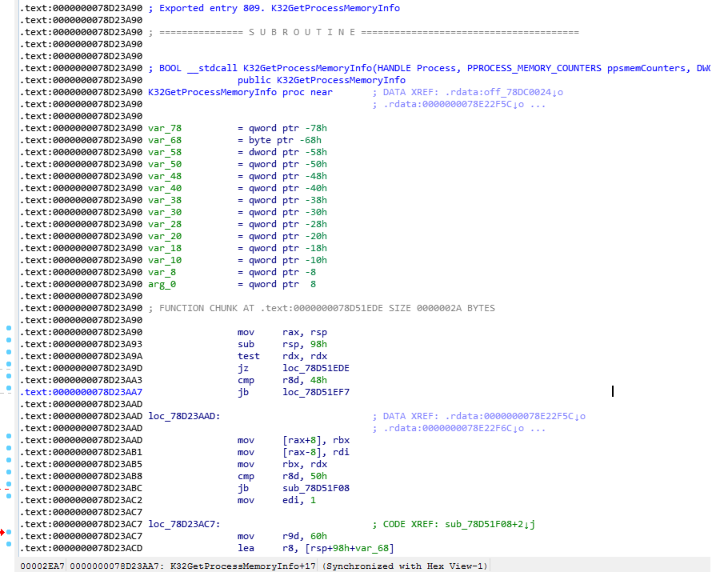Click the 'mov rbx, rdx' instruction
The image size is (728, 572).
click(282, 464)
